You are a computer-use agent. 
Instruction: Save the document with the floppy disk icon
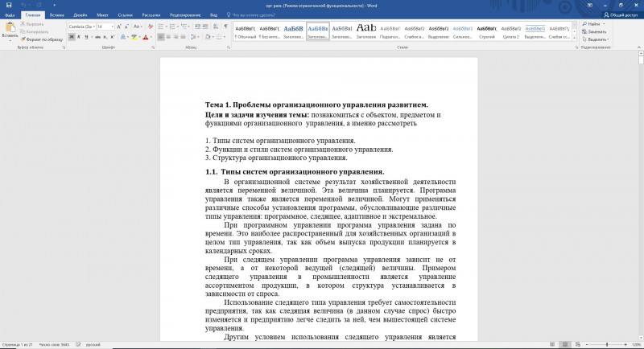9,6
